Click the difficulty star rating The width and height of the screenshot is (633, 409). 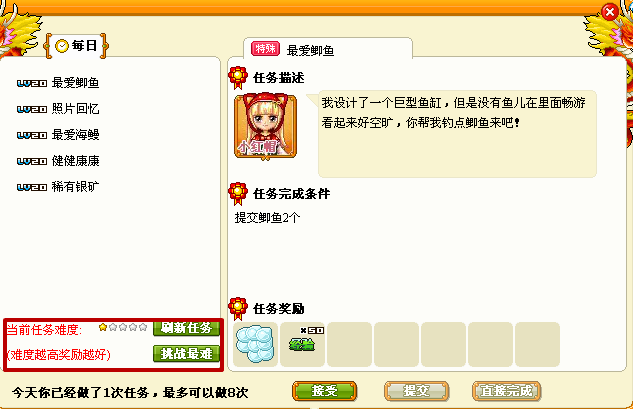[x=123, y=327]
